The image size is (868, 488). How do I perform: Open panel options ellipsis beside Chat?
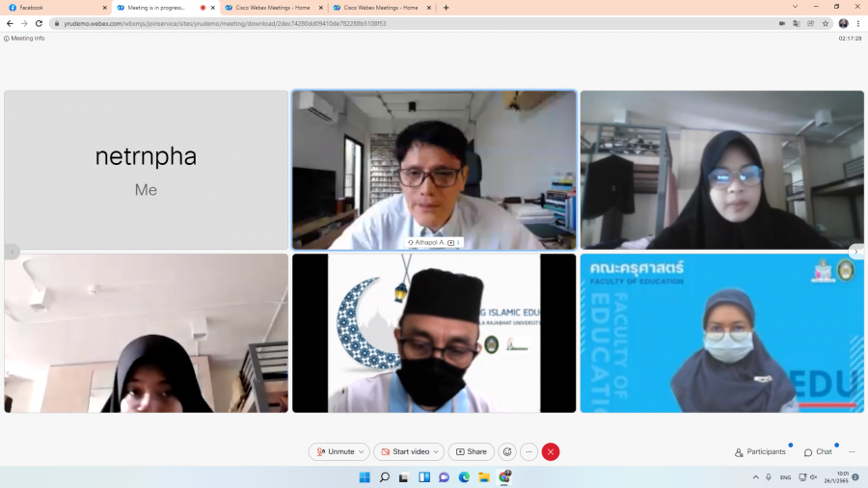click(x=852, y=451)
